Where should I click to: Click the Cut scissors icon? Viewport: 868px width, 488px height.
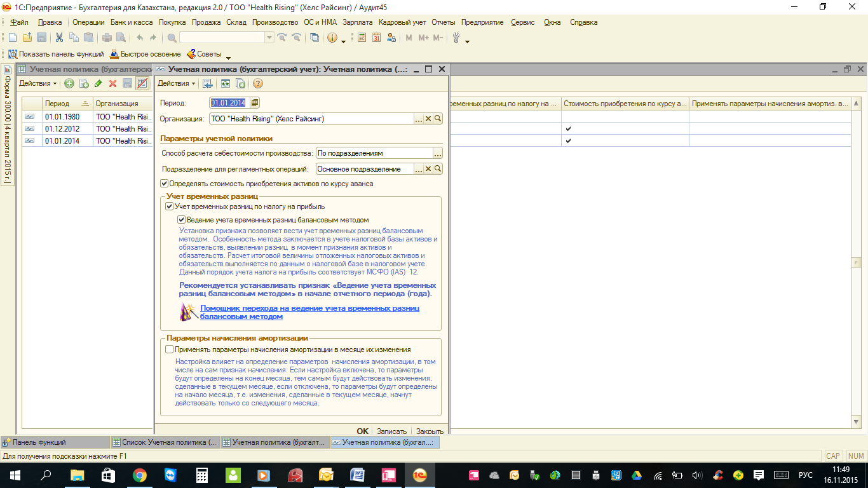click(59, 38)
